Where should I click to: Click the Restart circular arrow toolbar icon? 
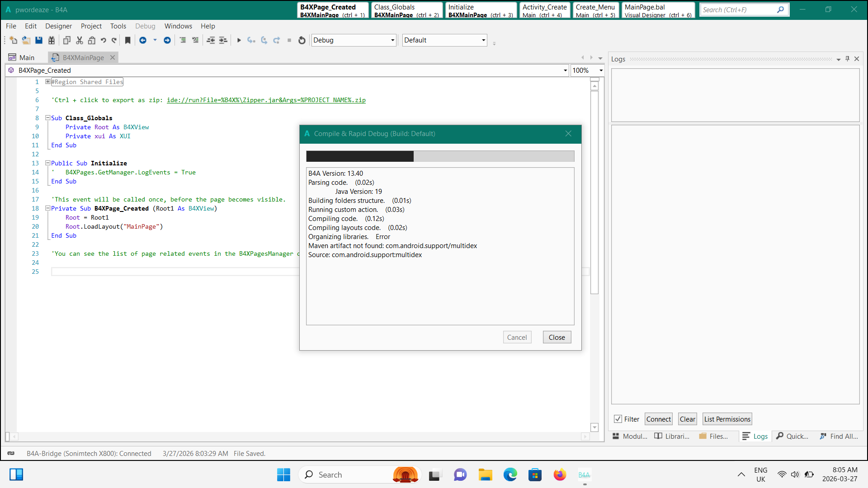point(302,40)
